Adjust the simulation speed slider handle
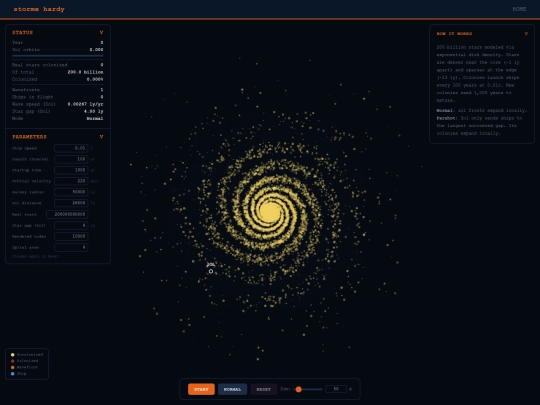Screen dimensions: 540x405 pos(299,389)
